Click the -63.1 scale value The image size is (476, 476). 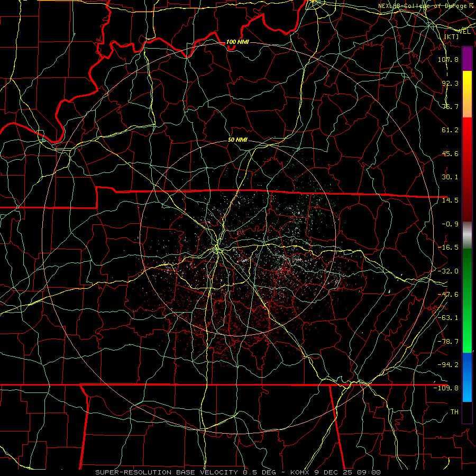448,318
